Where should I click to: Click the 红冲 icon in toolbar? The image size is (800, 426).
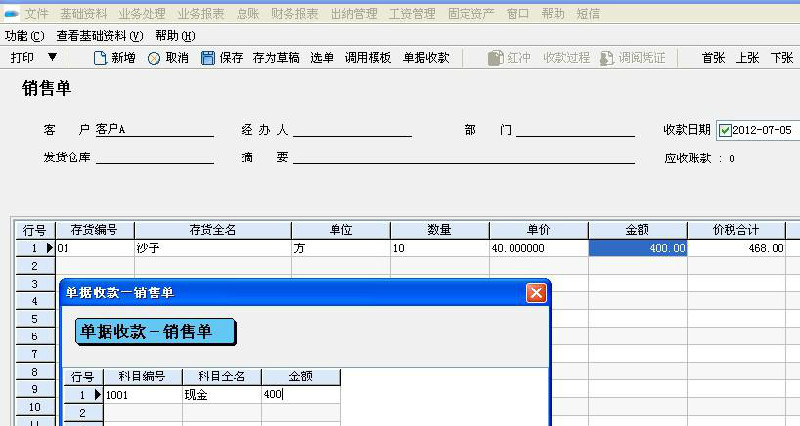click(495, 58)
